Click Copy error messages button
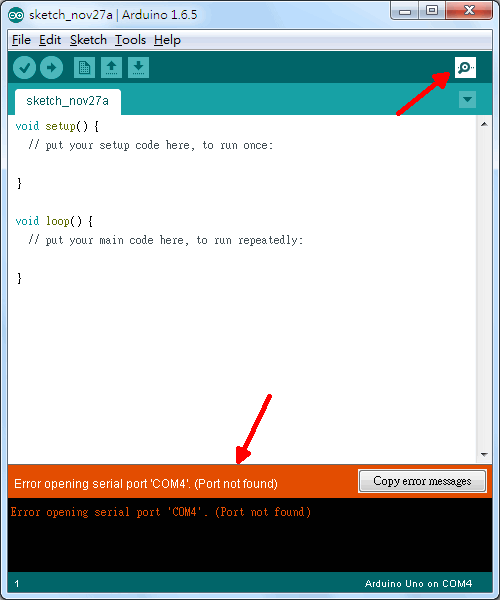 (422, 481)
